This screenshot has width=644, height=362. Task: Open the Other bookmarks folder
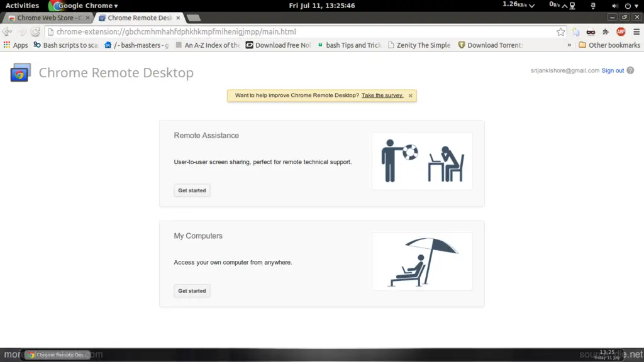point(609,45)
